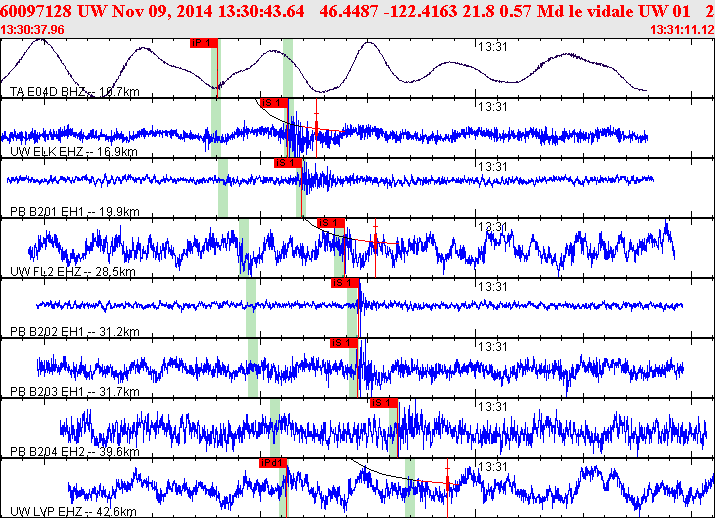Select the IS pick flag on PB B203 trace

pos(343,342)
